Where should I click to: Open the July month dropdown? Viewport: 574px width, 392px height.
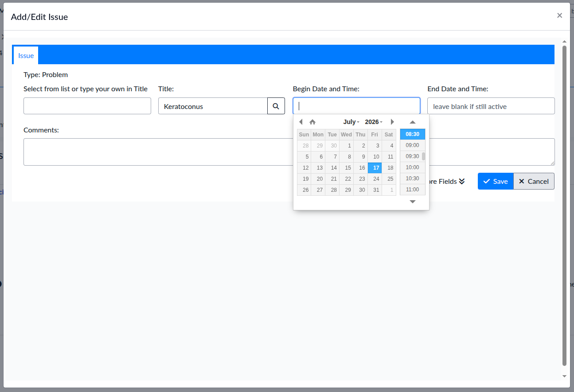click(351, 122)
